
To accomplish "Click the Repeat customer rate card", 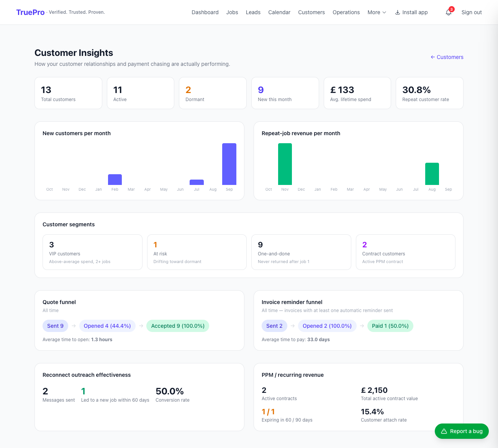I will tap(429, 93).
